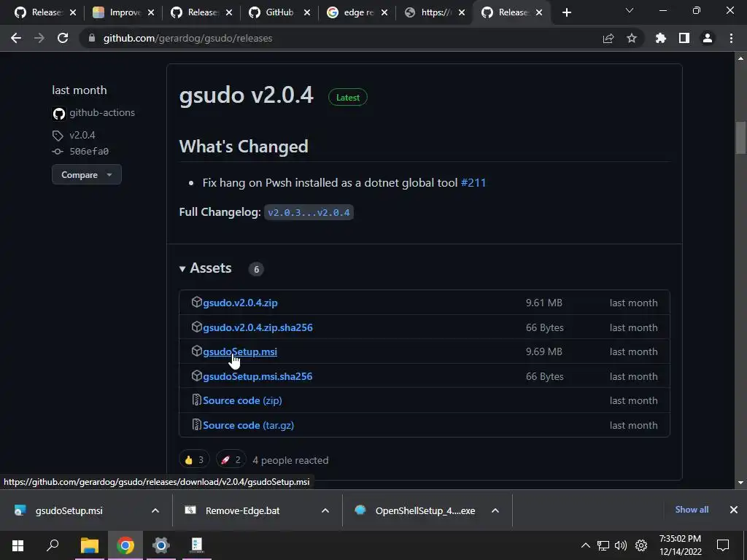Go forward with the browser arrow
This screenshot has height=560, width=747.
39,38
